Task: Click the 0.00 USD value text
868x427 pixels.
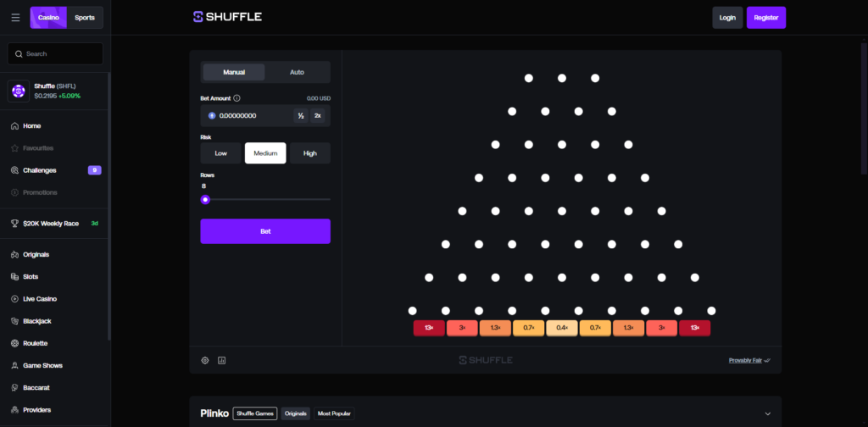Action: tap(319, 98)
